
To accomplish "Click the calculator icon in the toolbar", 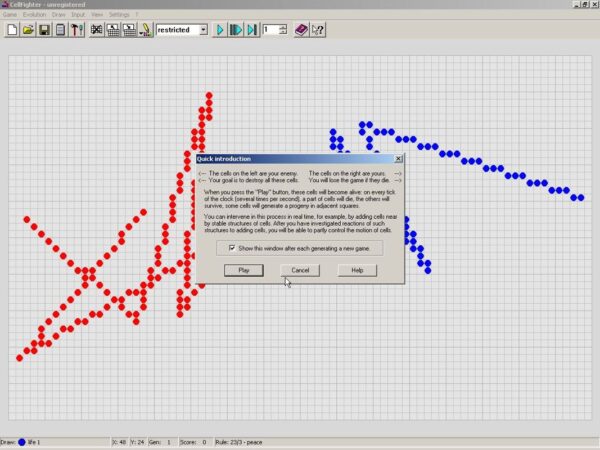I will pos(60,30).
